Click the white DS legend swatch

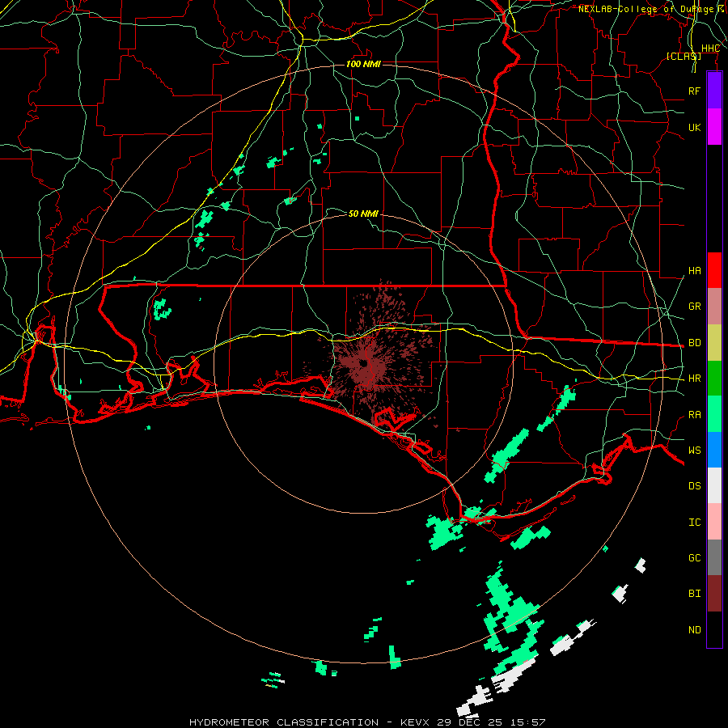714,485
